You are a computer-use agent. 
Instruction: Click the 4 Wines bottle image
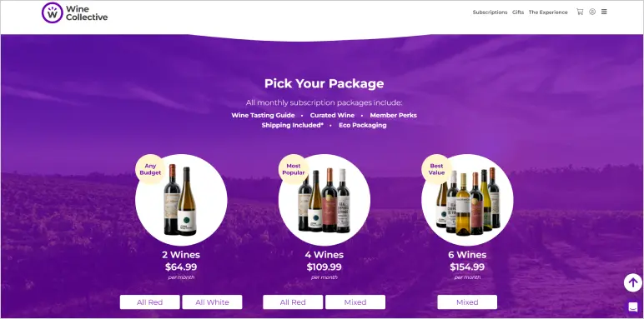click(325, 200)
